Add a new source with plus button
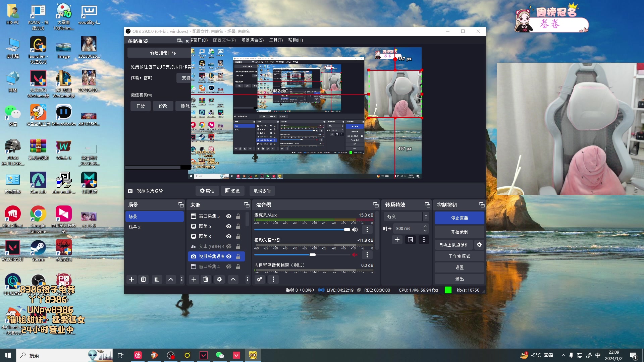The height and width of the screenshot is (362, 644). 194,279
